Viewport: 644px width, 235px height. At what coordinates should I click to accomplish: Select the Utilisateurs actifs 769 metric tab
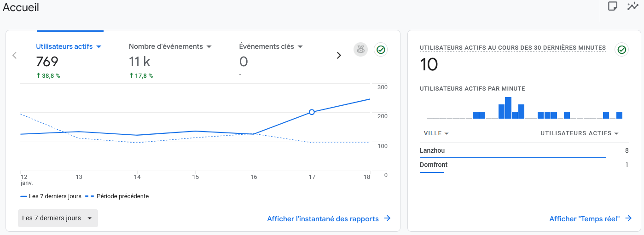coord(64,61)
